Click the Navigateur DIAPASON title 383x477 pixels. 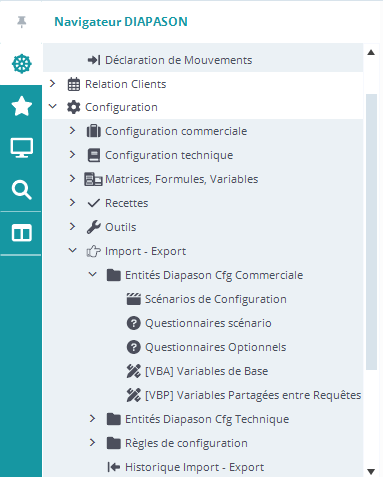121,22
